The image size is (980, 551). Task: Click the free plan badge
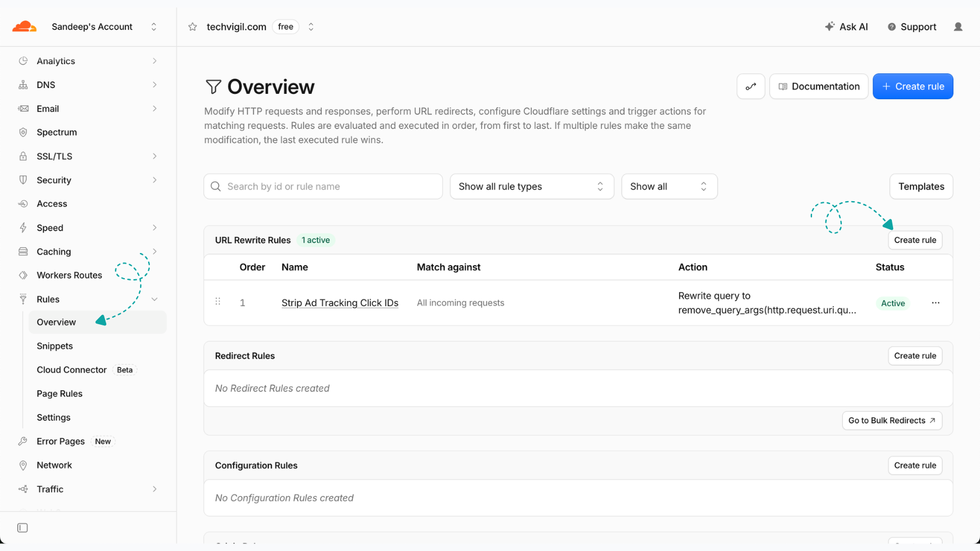click(286, 27)
